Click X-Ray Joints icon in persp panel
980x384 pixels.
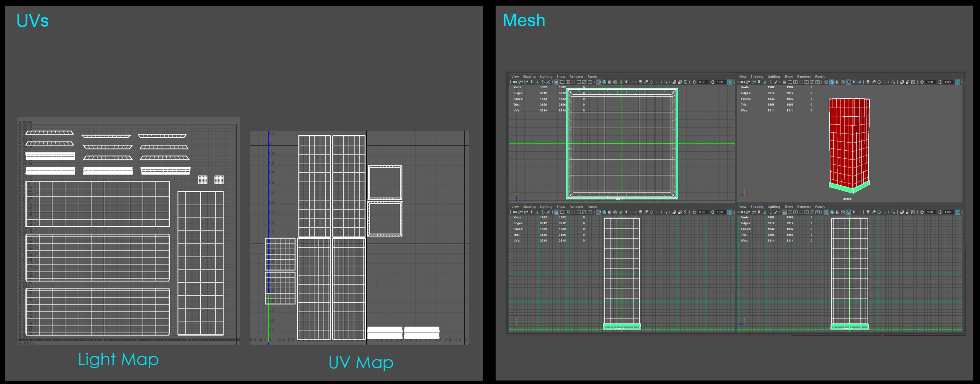point(913,82)
